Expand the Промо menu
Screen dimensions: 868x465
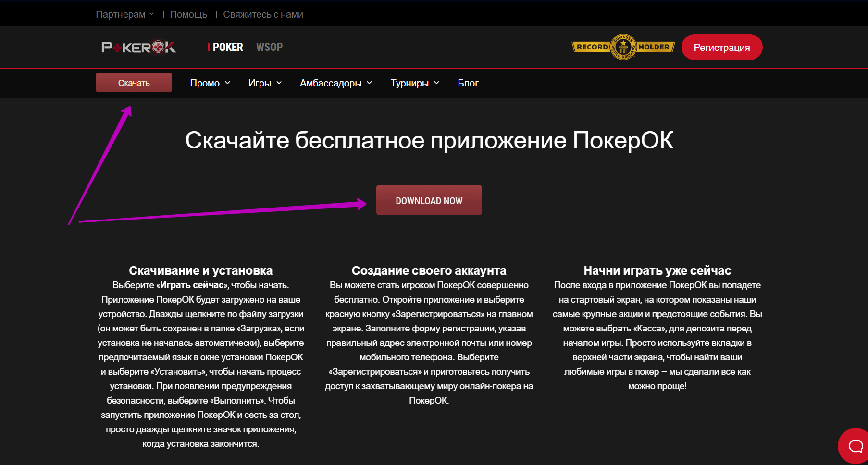[210, 83]
